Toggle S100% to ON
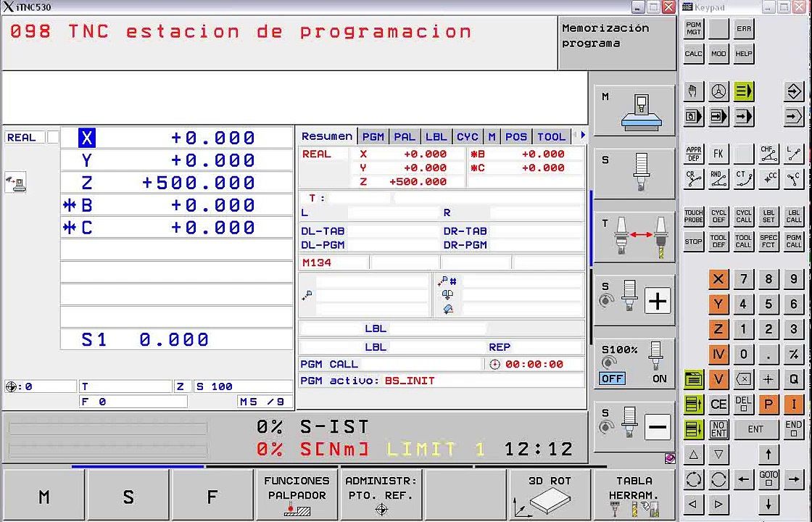 click(659, 378)
